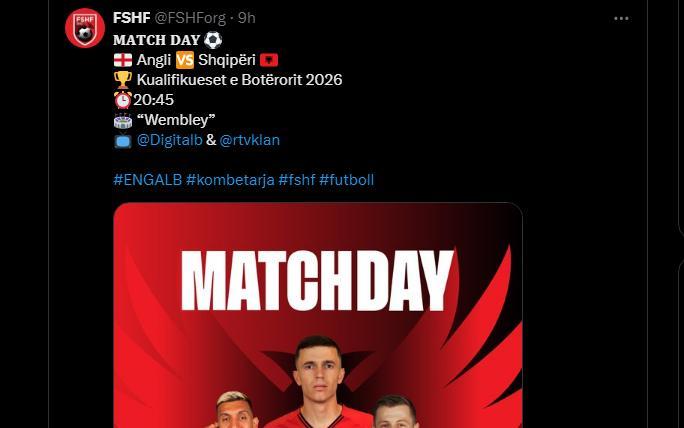This screenshot has width=684, height=428.
Task: Open the @Digitalb mention
Action: 169,140
